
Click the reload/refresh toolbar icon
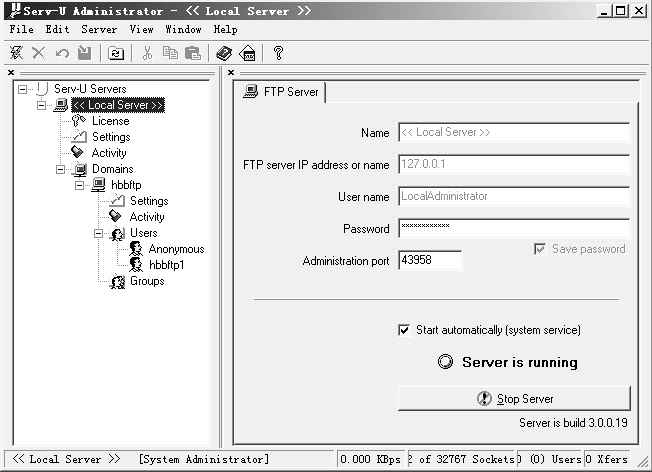pos(116,53)
